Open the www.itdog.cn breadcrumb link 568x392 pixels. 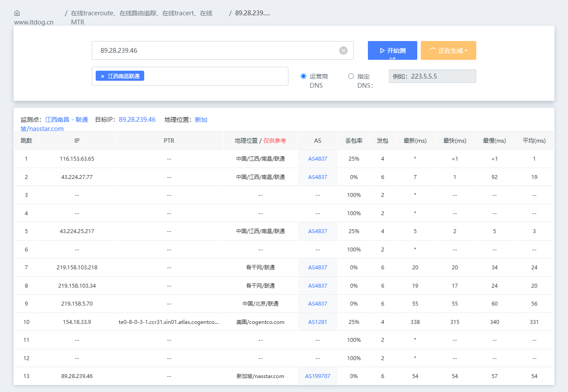34,22
